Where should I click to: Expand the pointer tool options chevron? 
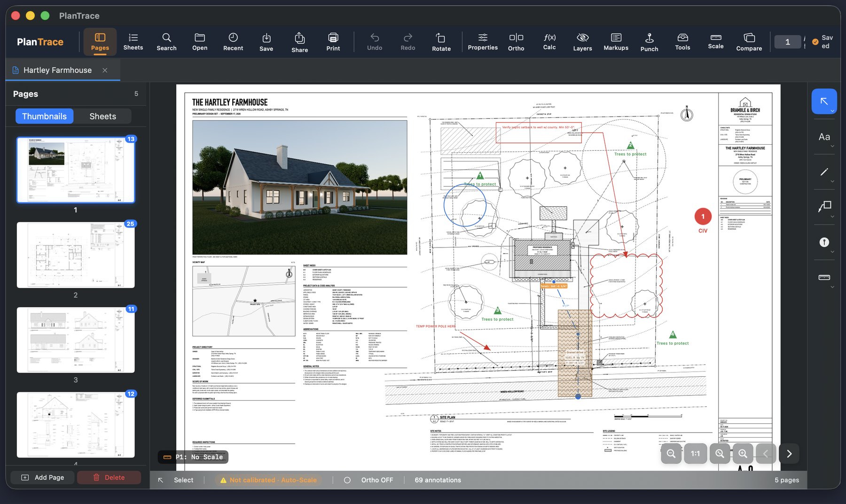click(832, 111)
